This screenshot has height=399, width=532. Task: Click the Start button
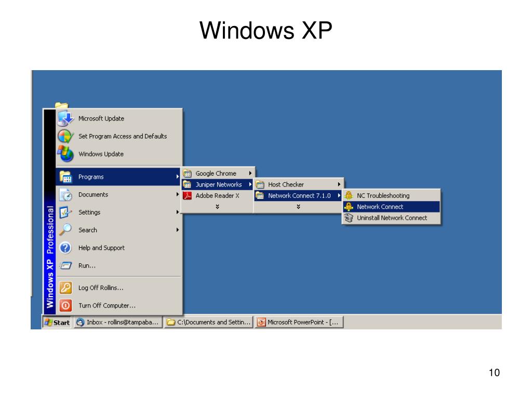[x=57, y=322]
